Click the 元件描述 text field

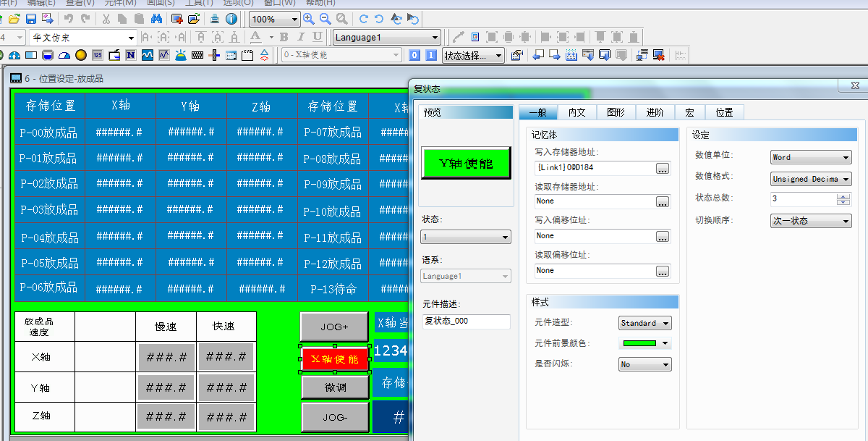tap(467, 321)
